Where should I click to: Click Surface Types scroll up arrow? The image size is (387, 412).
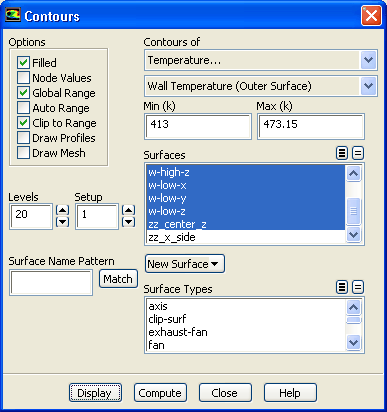353,307
